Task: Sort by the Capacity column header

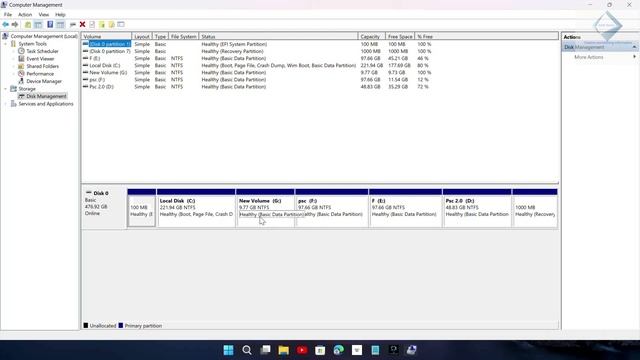Action: pyautogui.click(x=372, y=36)
